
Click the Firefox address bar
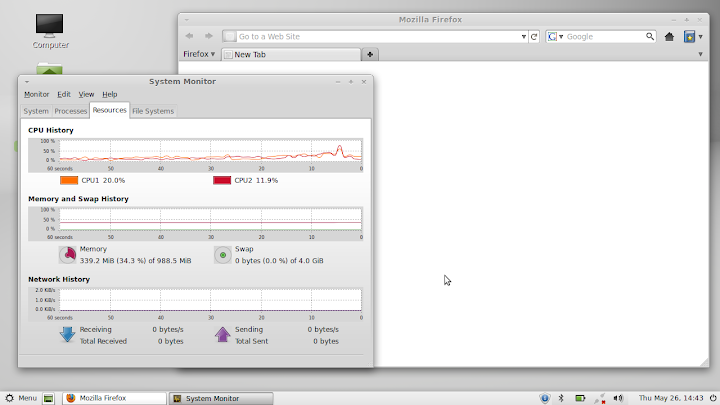point(375,36)
